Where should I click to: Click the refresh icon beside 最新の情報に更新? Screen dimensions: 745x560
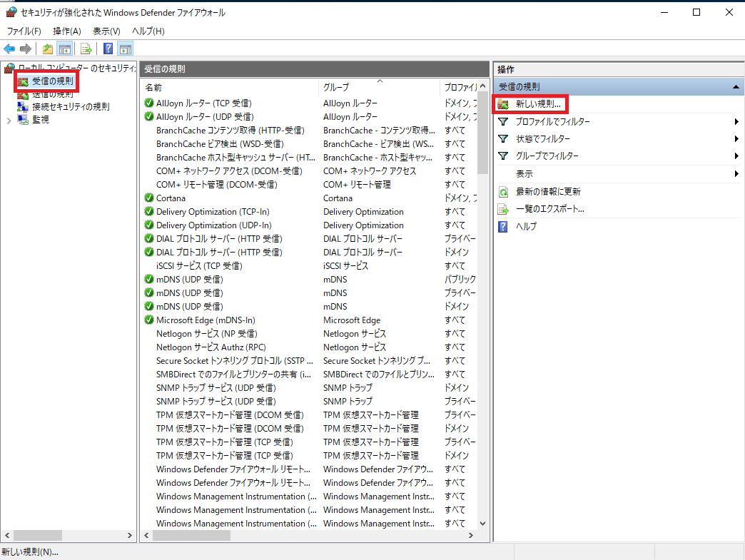[x=503, y=192]
